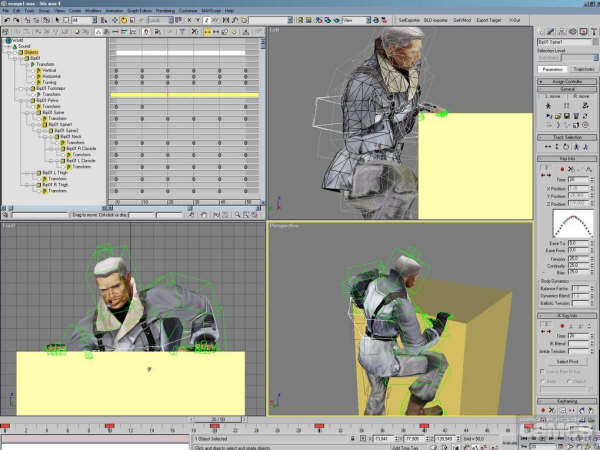This screenshot has width=600, height=450.
Task: Open the Graph Editors menu
Action: pyautogui.click(x=139, y=11)
